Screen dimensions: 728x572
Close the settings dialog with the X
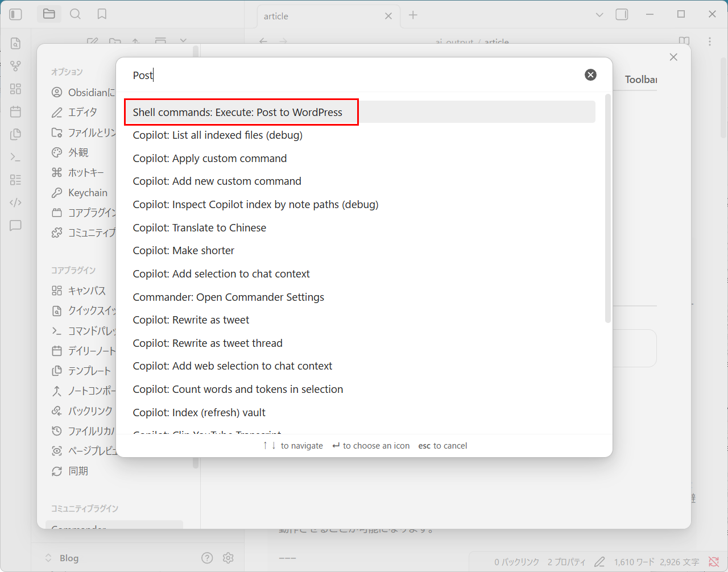pos(673,57)
